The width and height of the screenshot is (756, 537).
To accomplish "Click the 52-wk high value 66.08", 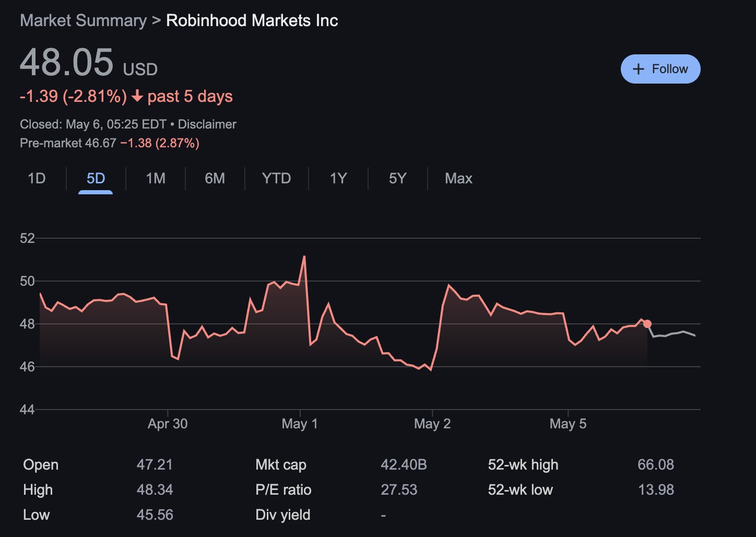I will point(656,465).
